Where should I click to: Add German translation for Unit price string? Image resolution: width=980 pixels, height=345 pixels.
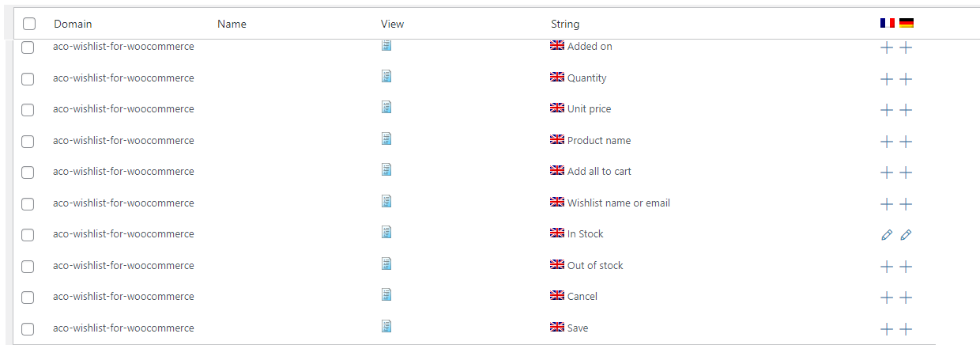click(x=906, y=110)
